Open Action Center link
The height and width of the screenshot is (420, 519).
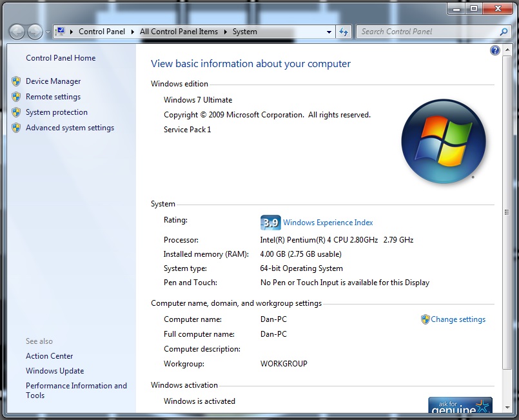point(49,356)
